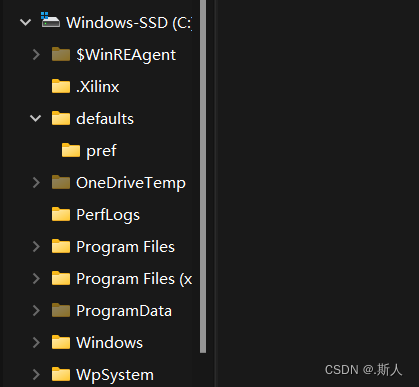Click the Windows folder icon
This screenshot has width=419, height=387.
point(61,342)
